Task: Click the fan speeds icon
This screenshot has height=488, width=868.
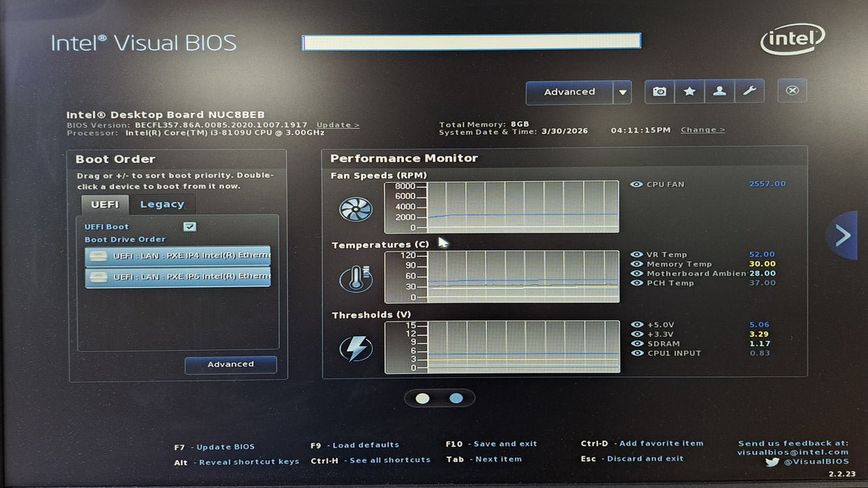Action: pos(356,209)
